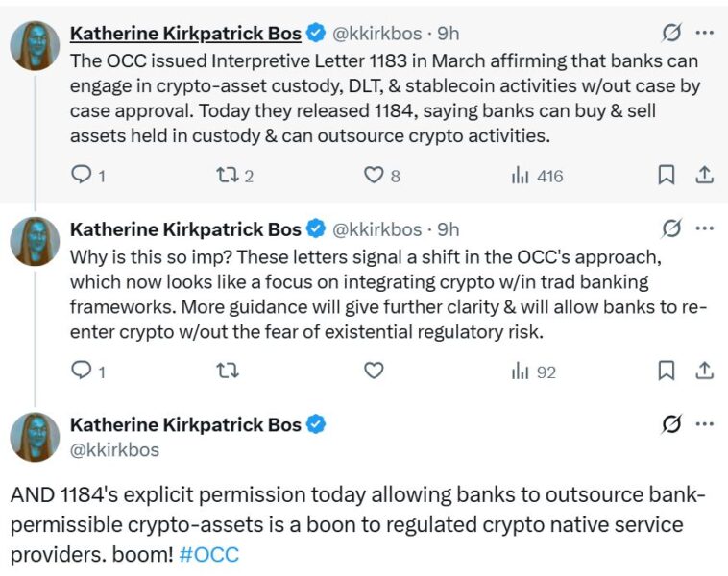This screenshot has width=728, height=576.
Task: Bookmark the first tweet
Action: [x=666, y=176]
